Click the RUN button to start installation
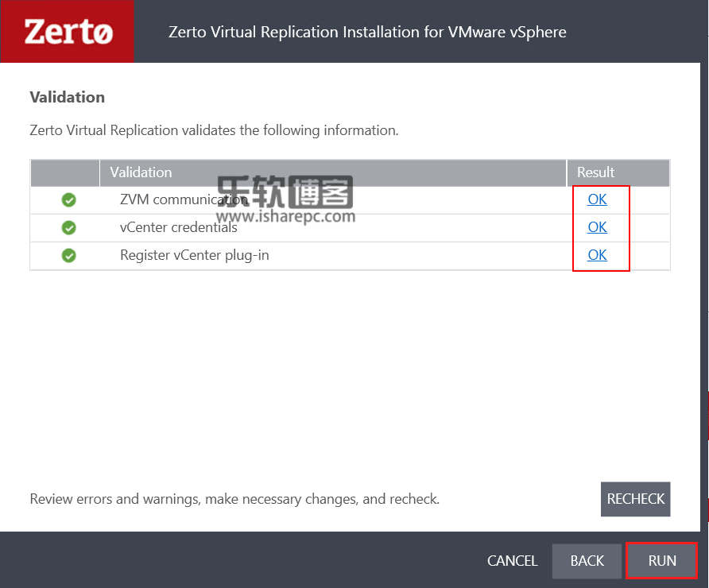 pyautogui.click(x=661, y=560)
